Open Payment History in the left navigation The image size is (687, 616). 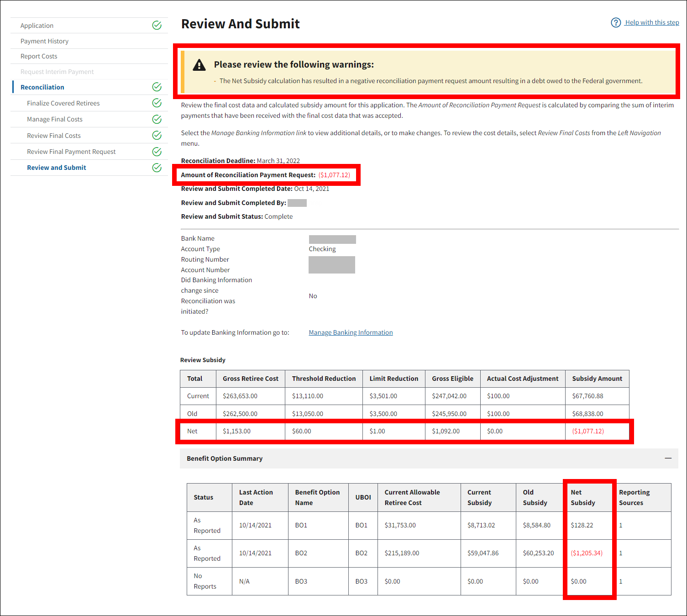[44, 41]
